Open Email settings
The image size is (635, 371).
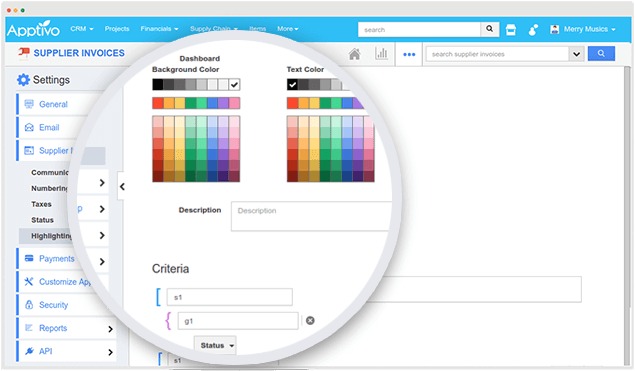(x=49, y=128)
